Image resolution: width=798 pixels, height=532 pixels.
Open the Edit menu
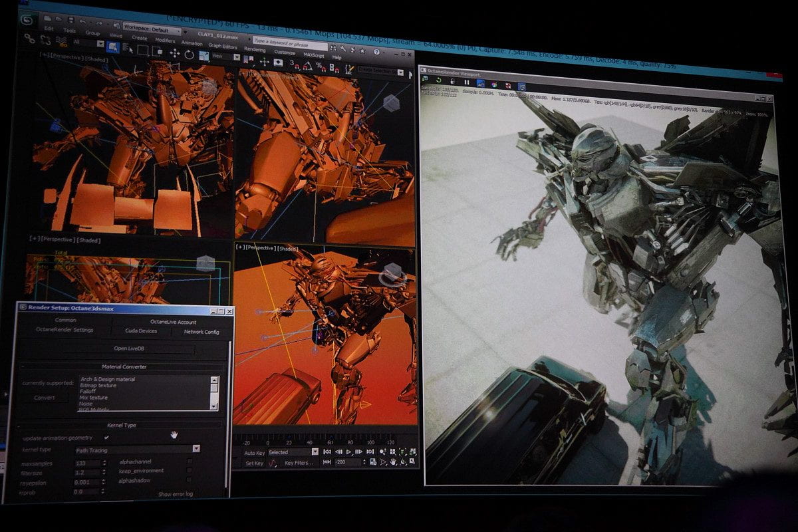49,29
